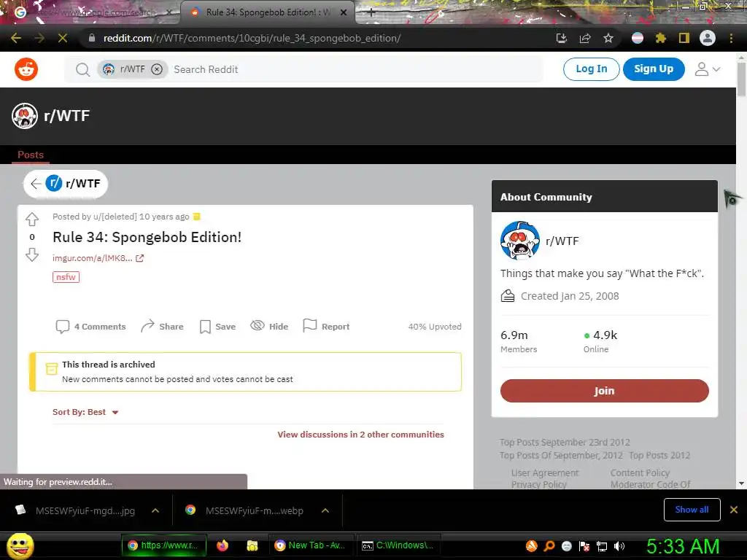Go back using browser back arrow
Screen dimensions: 747x560
(x=16, y=38)
